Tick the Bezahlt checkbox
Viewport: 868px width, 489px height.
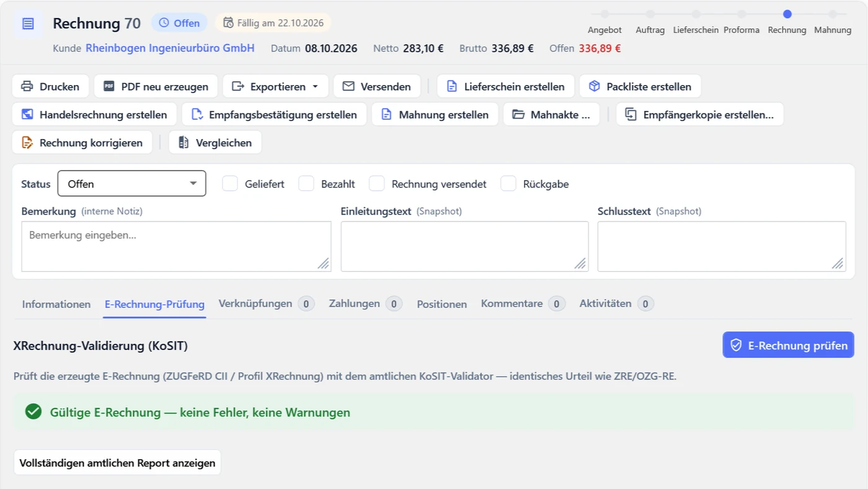coord(306,184)
